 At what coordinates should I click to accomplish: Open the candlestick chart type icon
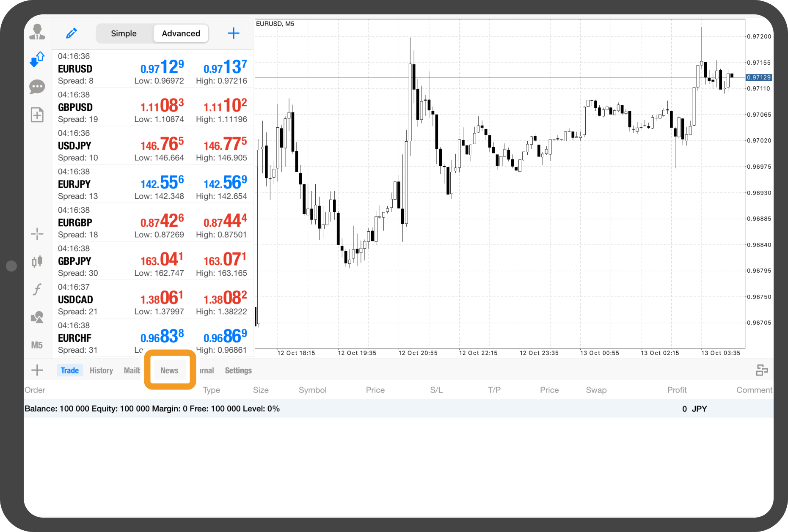coord(37,261)
